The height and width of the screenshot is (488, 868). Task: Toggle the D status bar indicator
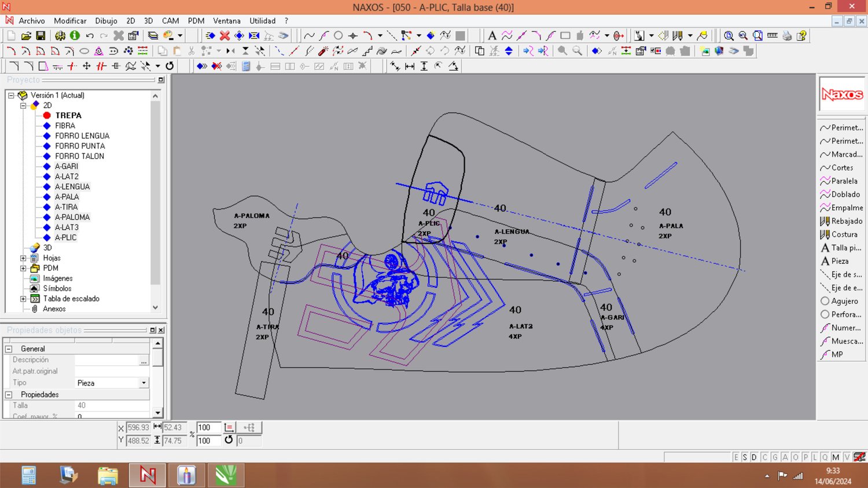754,457
